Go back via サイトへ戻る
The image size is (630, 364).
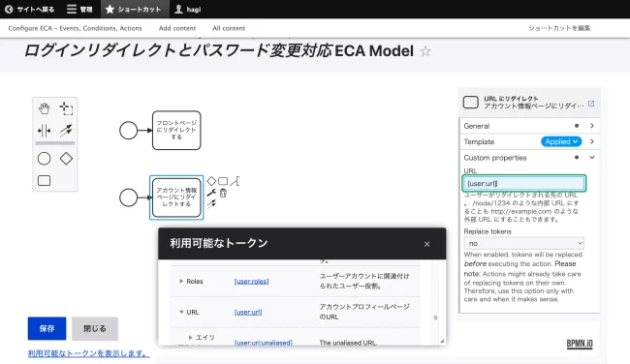pos(30,10)
